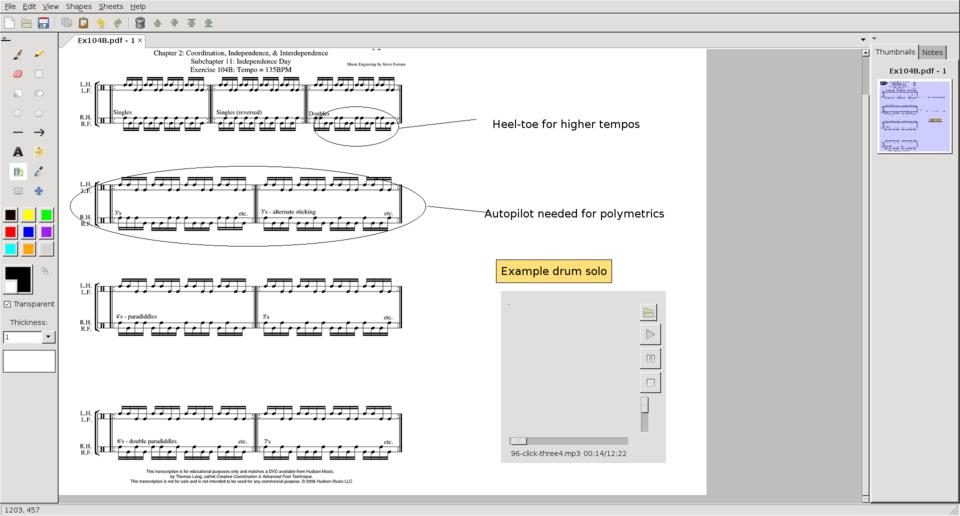Open audio file in media player widget
The width and height of the screenshot is (960, 516).
(x=649, y=312)
